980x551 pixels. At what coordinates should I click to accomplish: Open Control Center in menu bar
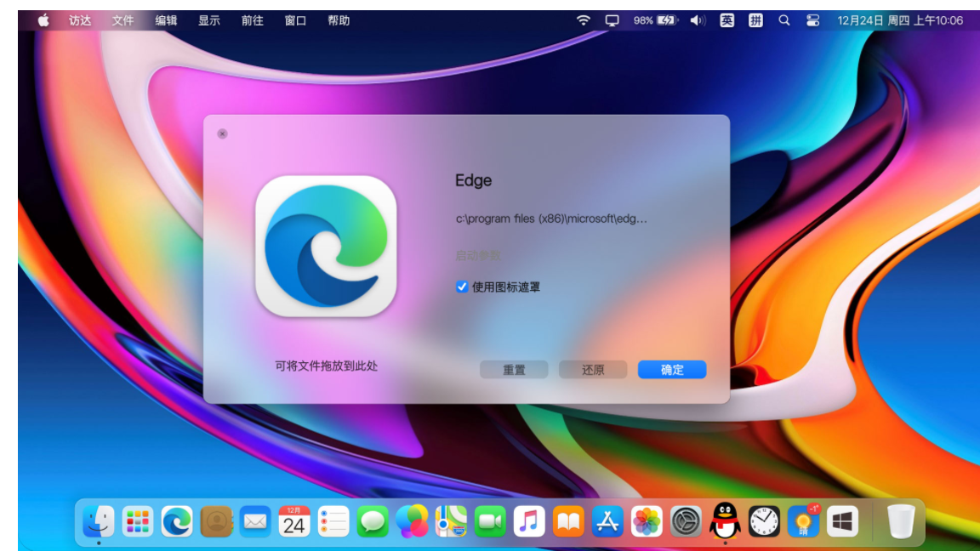(812, 20)
